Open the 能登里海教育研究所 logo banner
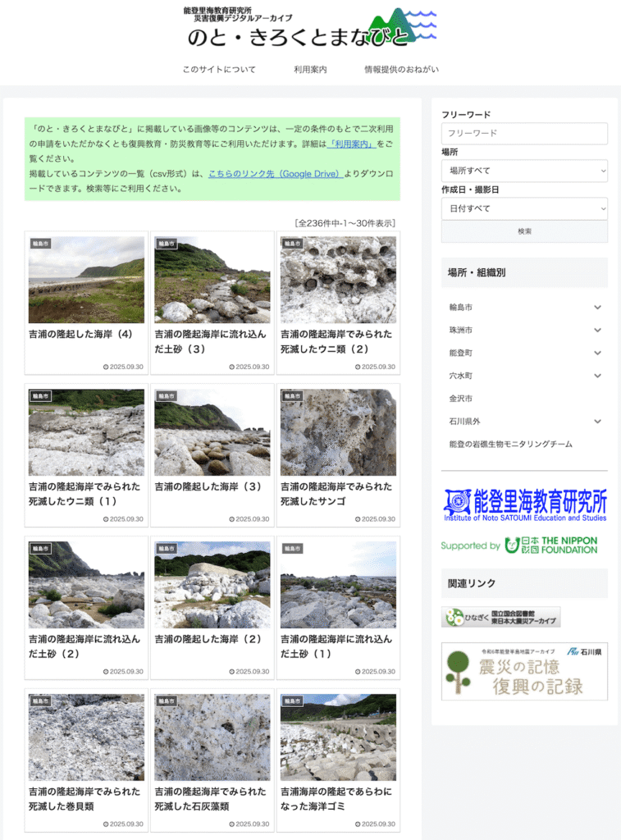Image resolution: width=621 pixels, height=840 pixels. tap(525, 505)
